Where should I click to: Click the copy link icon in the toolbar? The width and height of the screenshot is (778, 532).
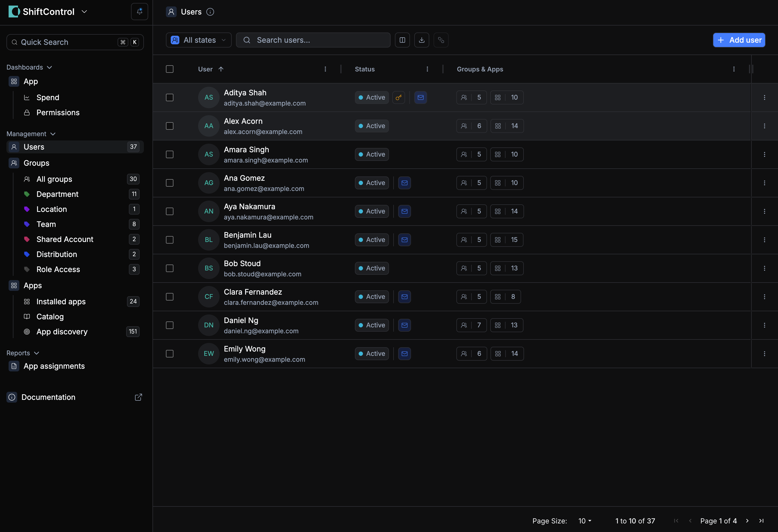(x=441, y=40)
